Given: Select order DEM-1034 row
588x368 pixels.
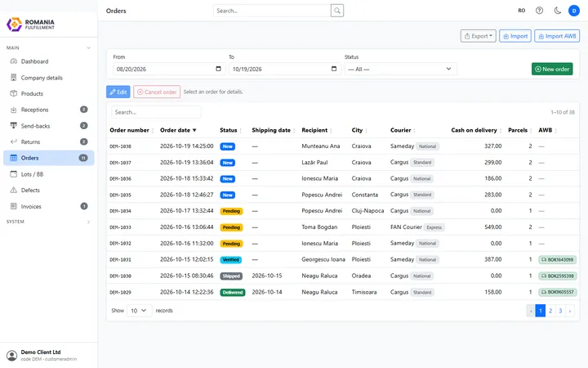Looking at the screenshot, I should coord(343,211).
